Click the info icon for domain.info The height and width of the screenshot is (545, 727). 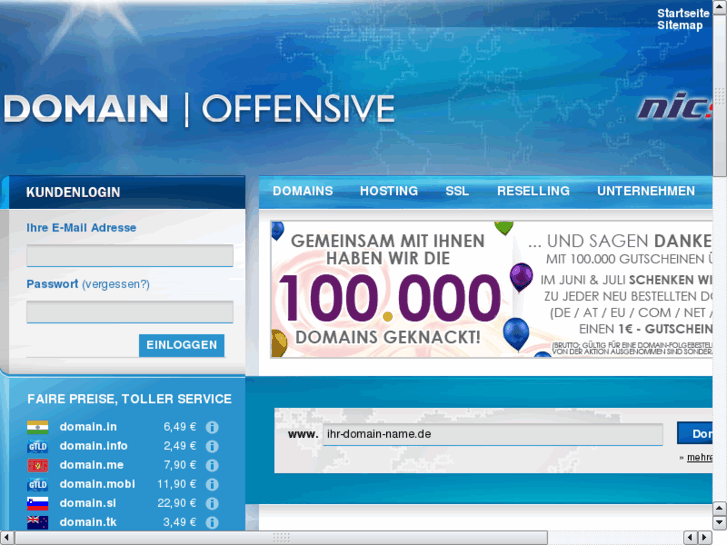[x=212, y=446]
